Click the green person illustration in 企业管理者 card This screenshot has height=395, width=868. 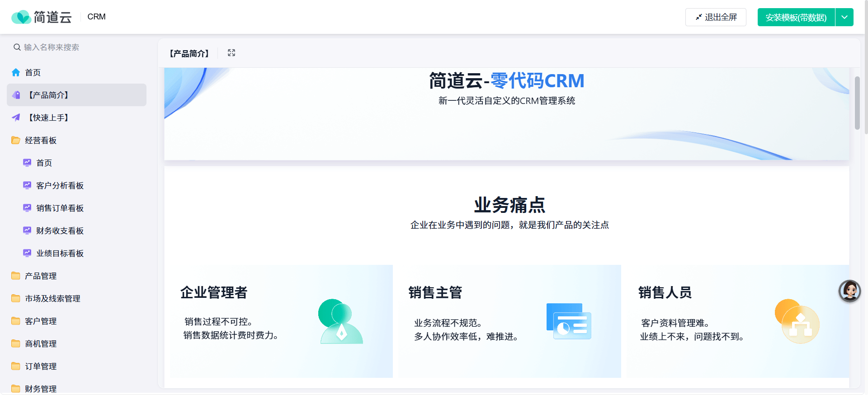click(x=340, y=321)
